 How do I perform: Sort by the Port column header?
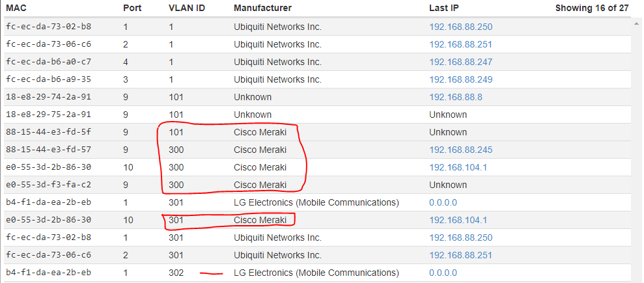[x=132, y=8]
